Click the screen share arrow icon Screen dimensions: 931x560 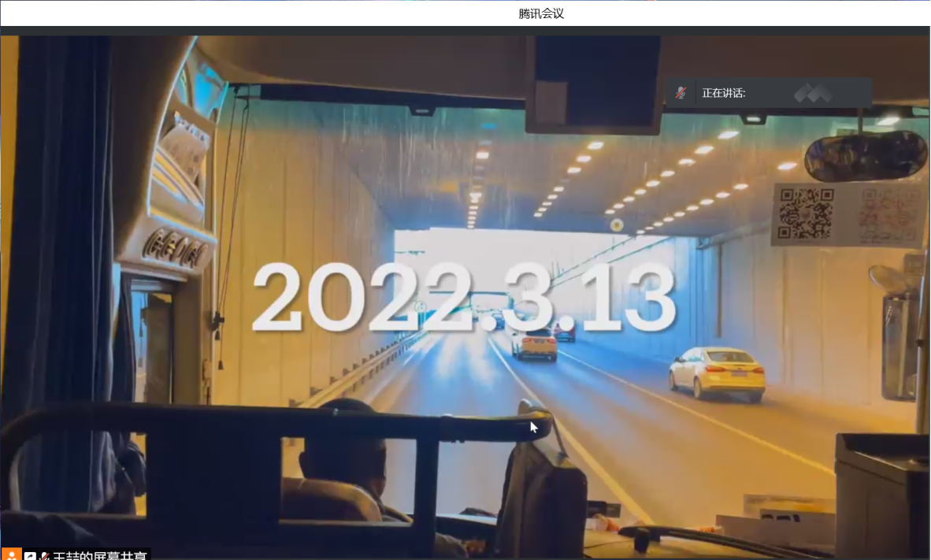[30, 555]
